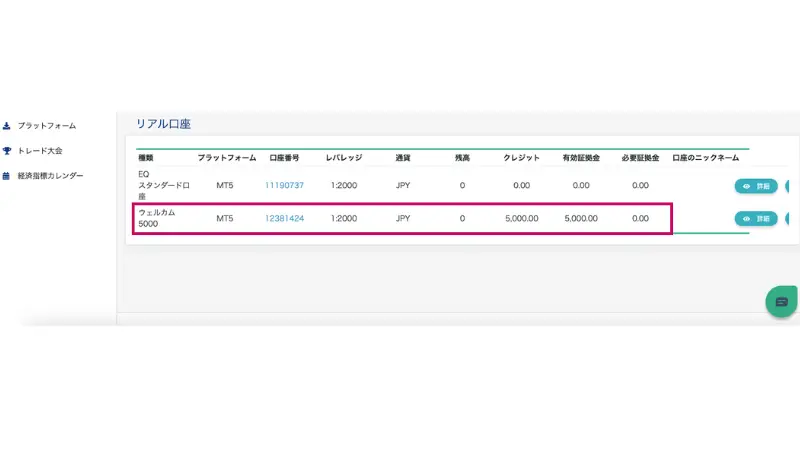
Task: Click the リアル口座 heading
Action: point(163,124)
